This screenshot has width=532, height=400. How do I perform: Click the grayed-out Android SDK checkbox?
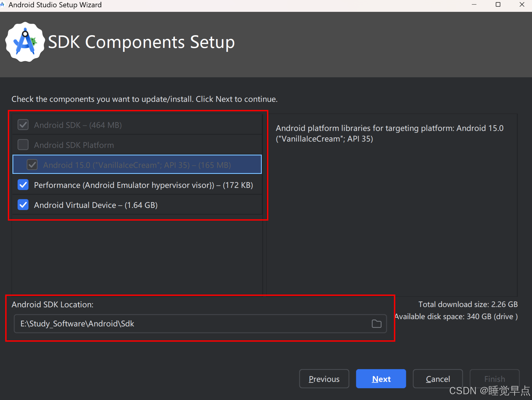[23, 125]
